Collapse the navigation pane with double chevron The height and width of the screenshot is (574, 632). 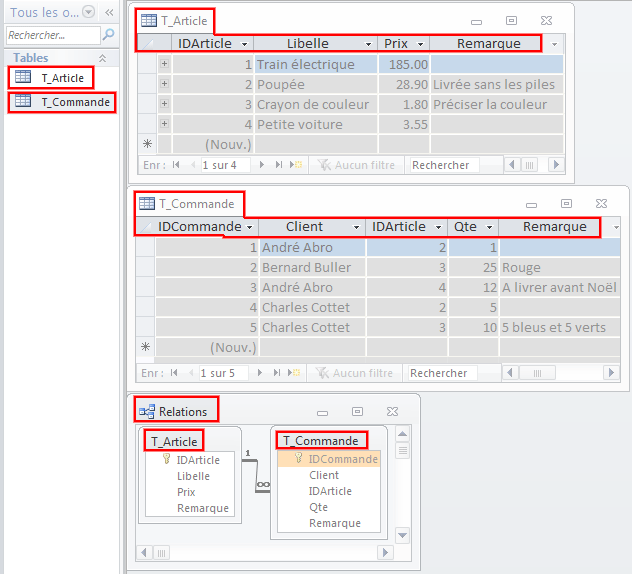point(109,12)
